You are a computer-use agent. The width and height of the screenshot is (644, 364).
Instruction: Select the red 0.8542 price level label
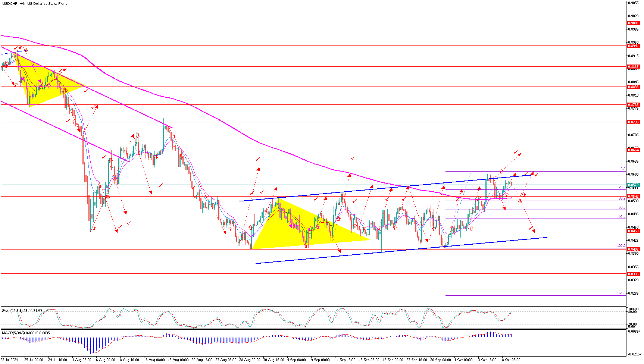pos(633,197)
